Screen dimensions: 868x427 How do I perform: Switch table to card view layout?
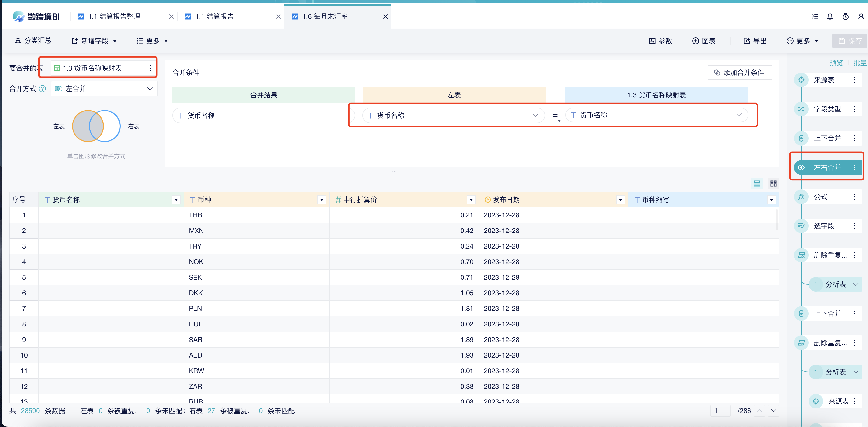[x=773, y=183]
